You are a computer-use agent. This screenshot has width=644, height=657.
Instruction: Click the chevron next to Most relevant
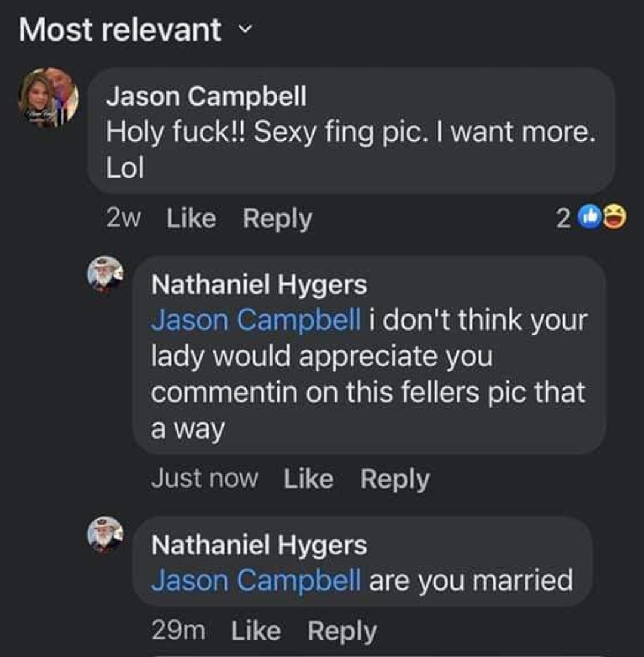pos(245,29)
